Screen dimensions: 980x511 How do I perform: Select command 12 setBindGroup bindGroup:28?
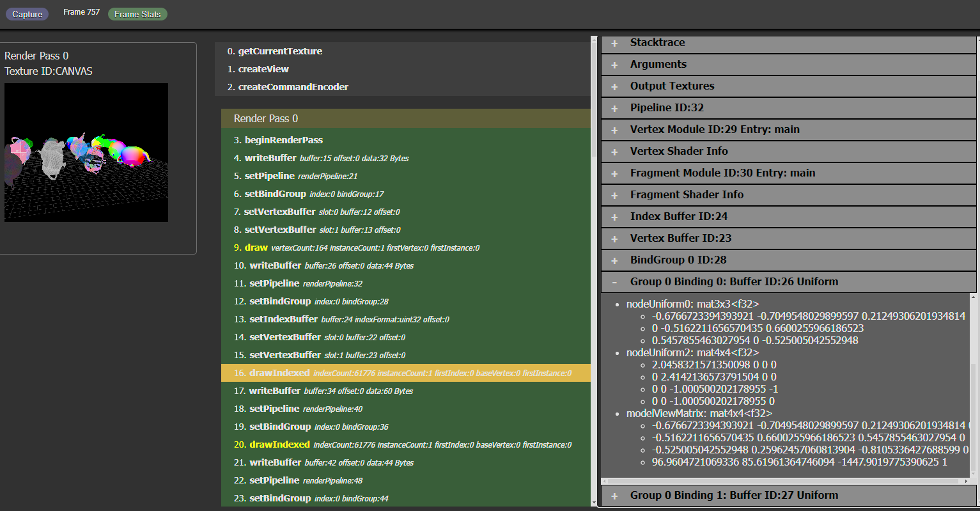(406, 301)
